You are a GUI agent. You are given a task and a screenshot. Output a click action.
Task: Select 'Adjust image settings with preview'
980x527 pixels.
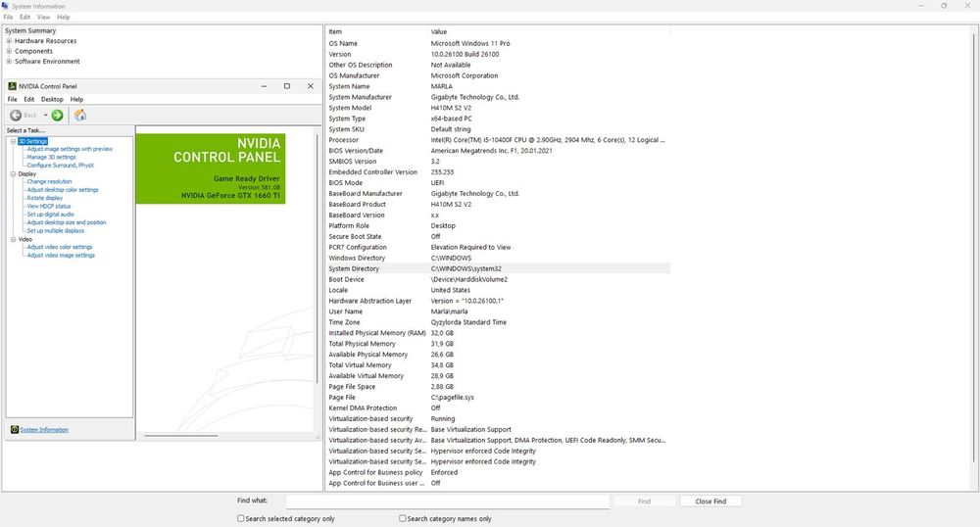[70, 149]
